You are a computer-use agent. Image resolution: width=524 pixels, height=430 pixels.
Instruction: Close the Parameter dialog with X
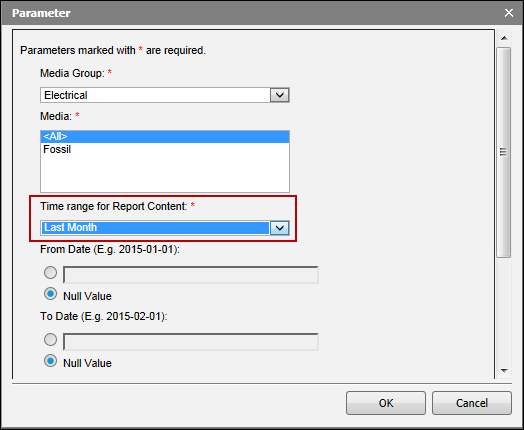509,13
